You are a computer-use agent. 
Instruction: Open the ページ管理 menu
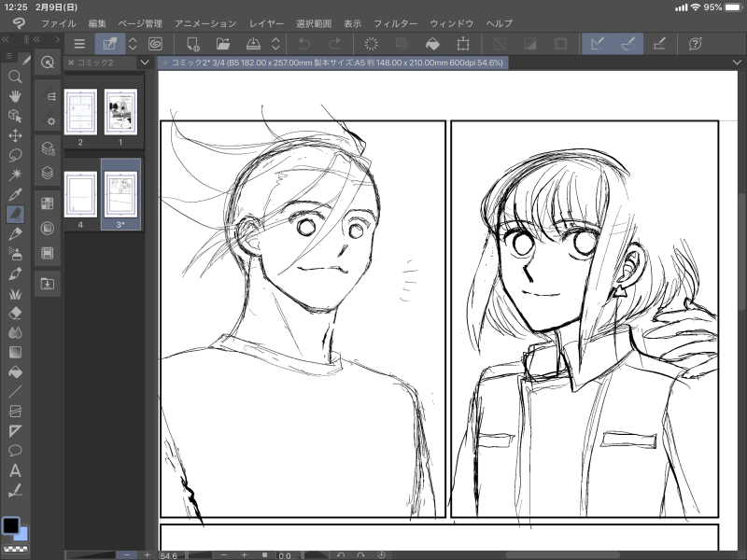[x=140, y=23]
